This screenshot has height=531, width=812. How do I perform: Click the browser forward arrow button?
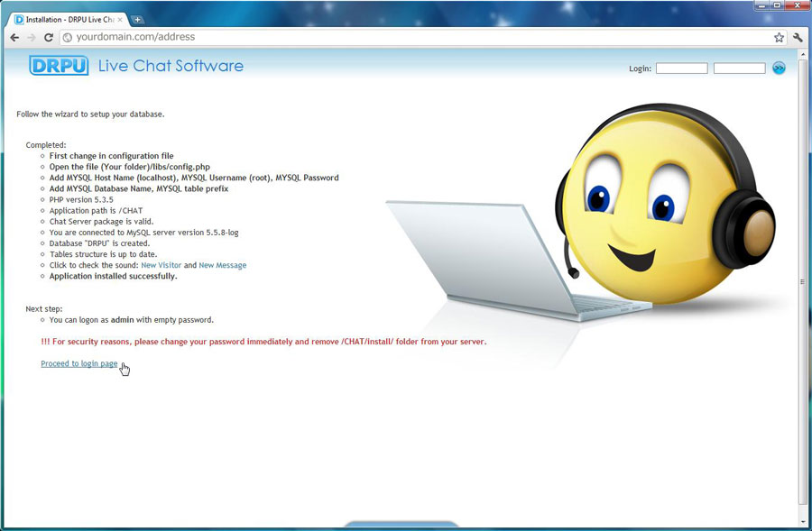click(x=32, y=38)
